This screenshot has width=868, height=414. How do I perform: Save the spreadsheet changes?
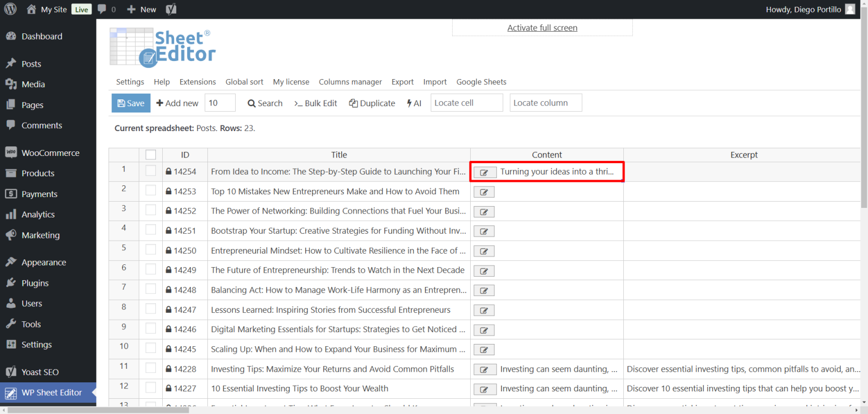click(131, 103)
